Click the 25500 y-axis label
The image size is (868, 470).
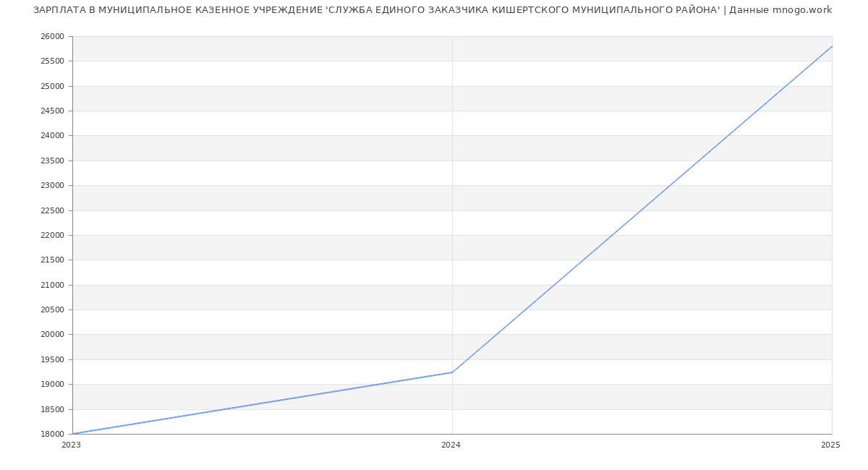click(53, 61)
